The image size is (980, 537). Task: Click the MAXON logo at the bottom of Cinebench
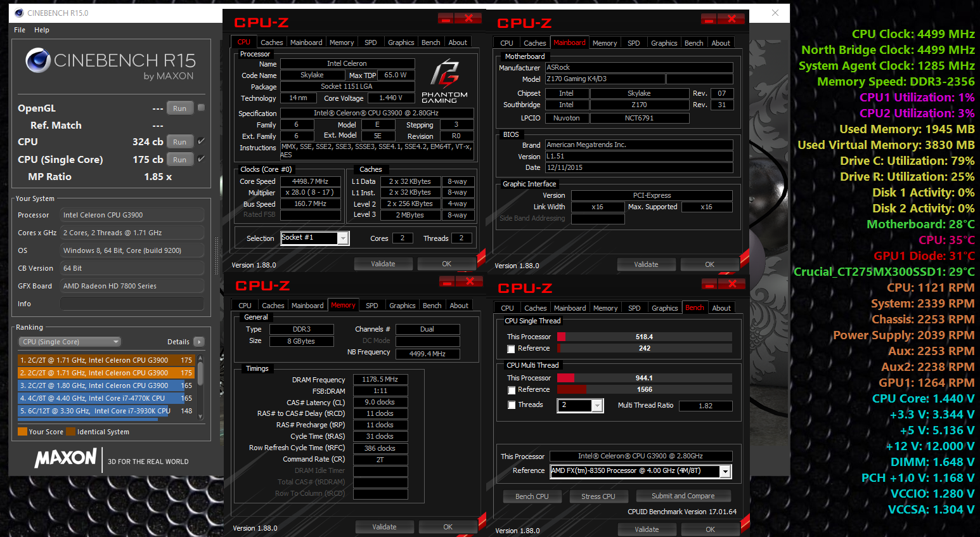point(65,458)
